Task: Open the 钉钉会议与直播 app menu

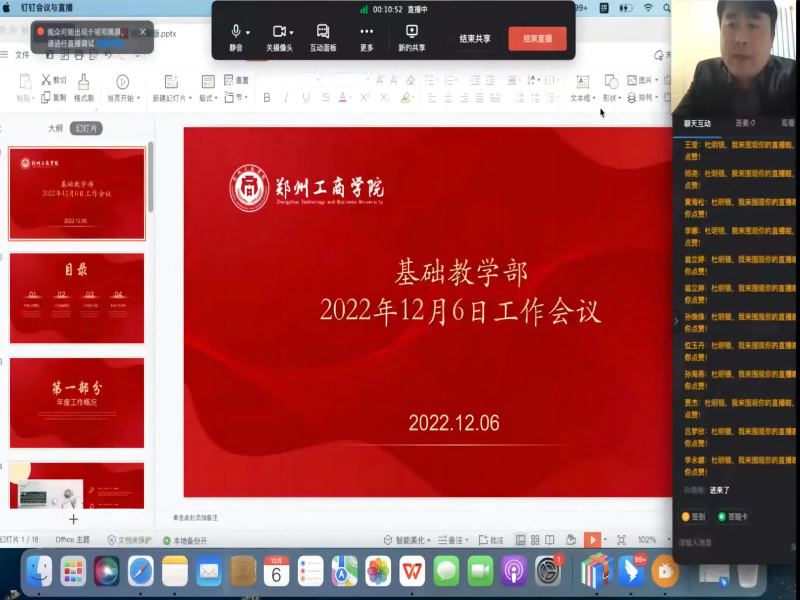Action: tap(47, 8)
